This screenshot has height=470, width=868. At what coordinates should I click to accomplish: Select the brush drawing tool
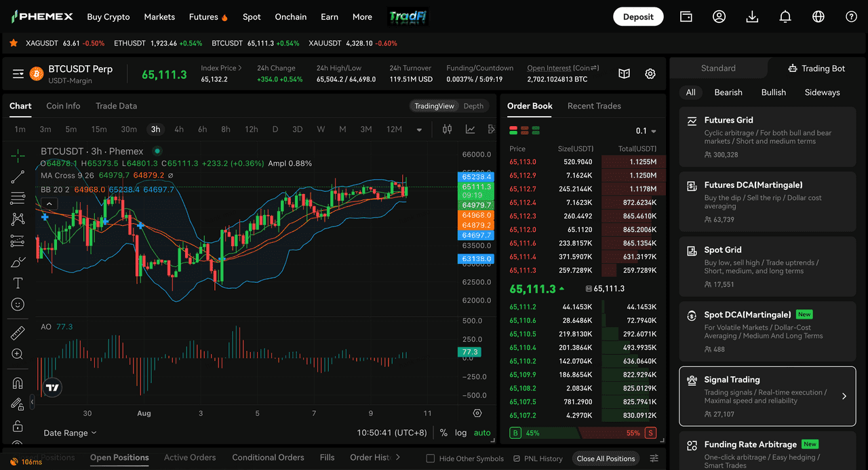coord(18,262)
